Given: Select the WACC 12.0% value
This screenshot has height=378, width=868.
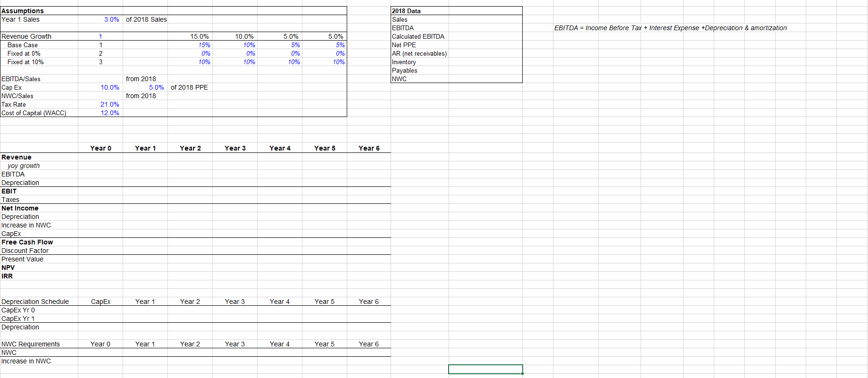Looking at the screenshot, I should tap(109, 113).
